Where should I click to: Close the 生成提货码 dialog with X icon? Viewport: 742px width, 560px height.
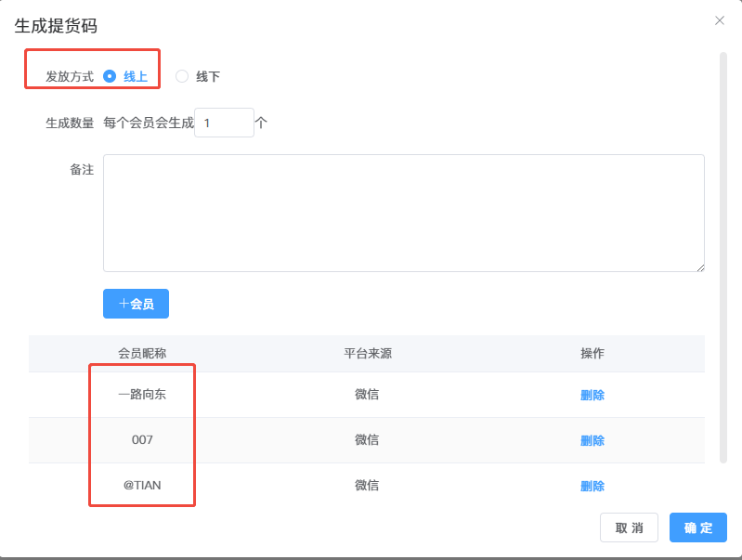[x=720, y=20]
